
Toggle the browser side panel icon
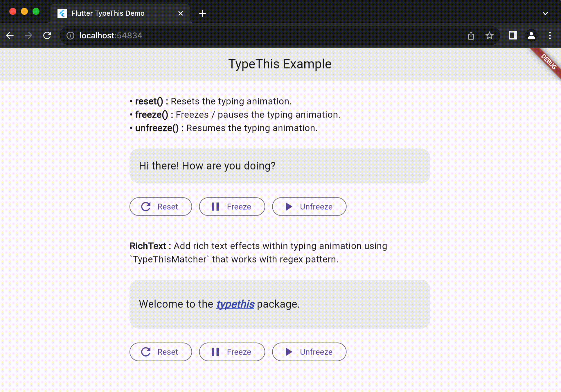point(513,35)
